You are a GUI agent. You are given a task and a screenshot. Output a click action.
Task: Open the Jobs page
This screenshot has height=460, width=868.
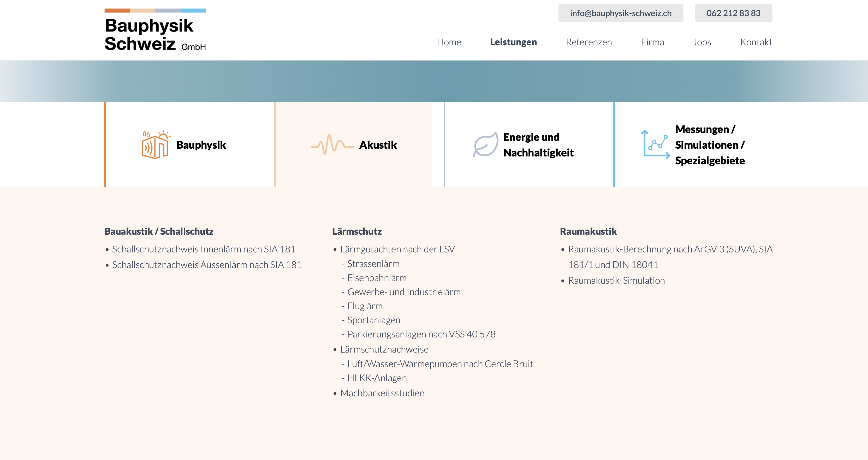702,42
